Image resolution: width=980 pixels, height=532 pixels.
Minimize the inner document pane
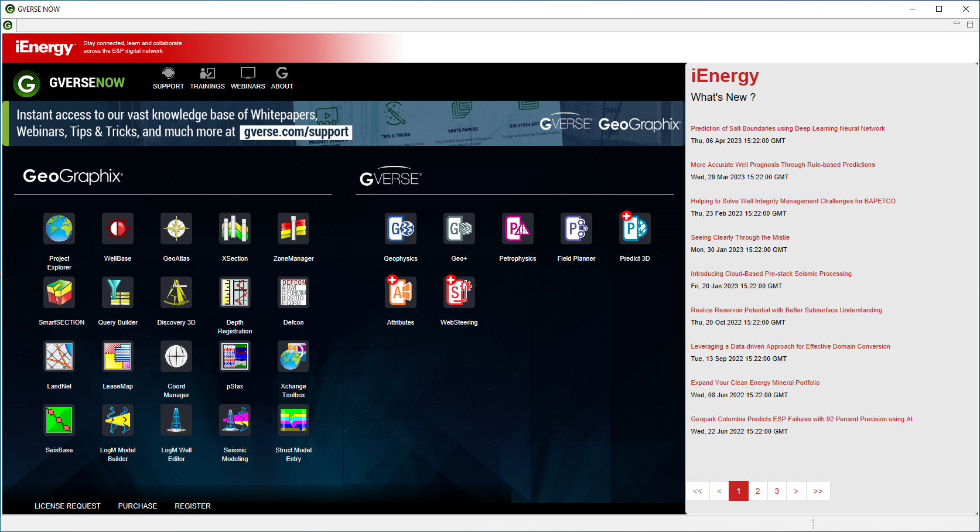tap(957, 23)
